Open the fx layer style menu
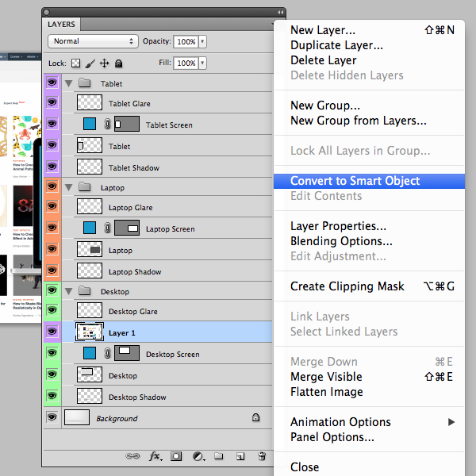 [x=155, y=456]
